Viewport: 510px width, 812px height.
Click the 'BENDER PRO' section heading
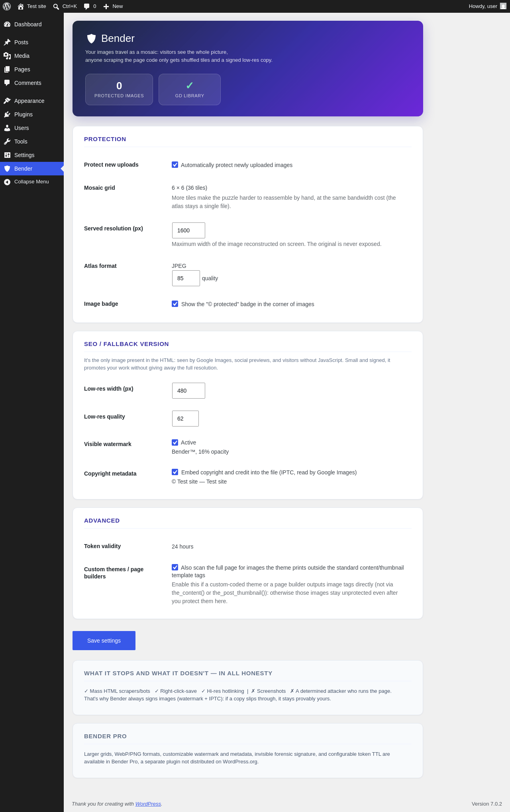(x=105, y=736)
